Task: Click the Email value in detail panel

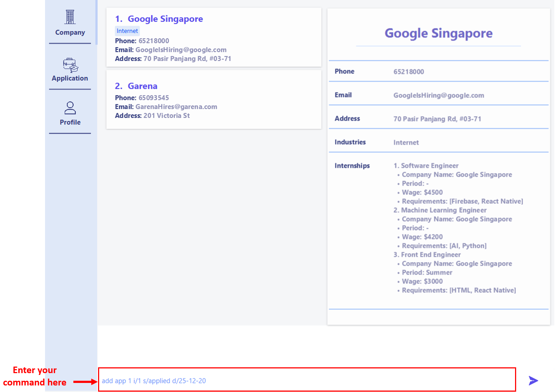Action: (439, 95)
